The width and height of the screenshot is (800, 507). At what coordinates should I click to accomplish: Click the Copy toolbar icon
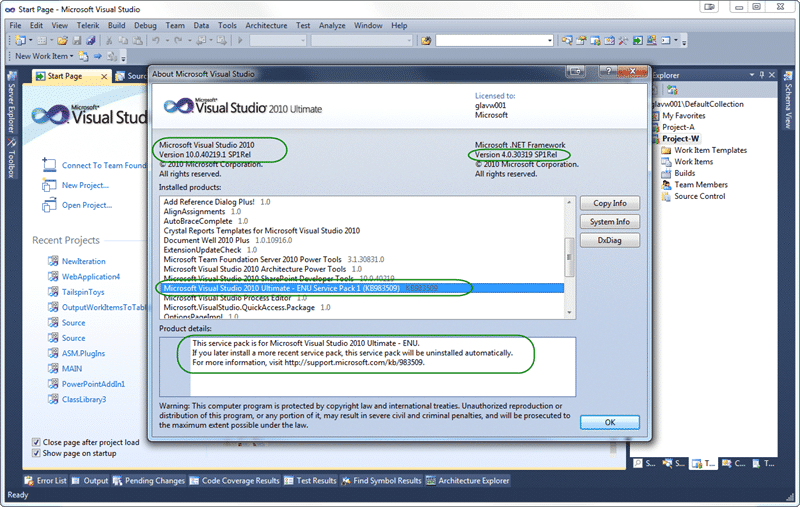coord(123,40)
